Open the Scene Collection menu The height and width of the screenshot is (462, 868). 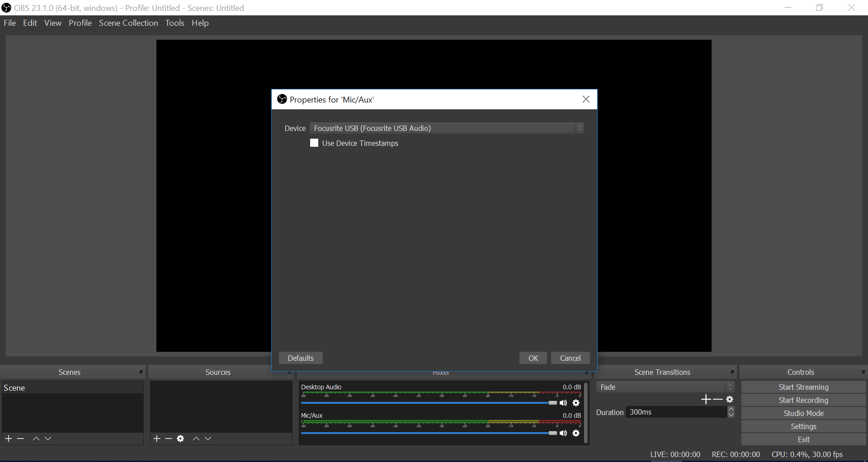pyautogui.click(x=128, y=23)
